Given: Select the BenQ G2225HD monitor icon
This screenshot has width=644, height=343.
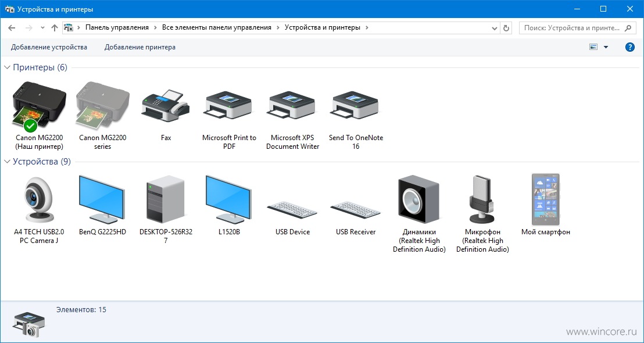Looking at the screenshot, I should pos(102,199).
